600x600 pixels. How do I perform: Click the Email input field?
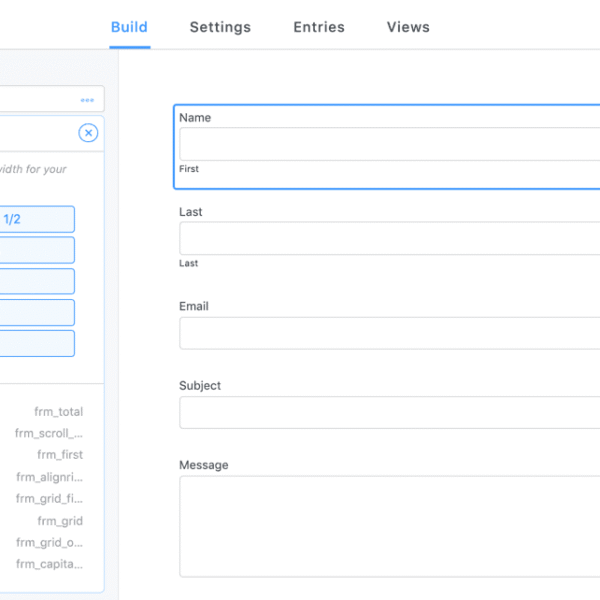[390, 333]
